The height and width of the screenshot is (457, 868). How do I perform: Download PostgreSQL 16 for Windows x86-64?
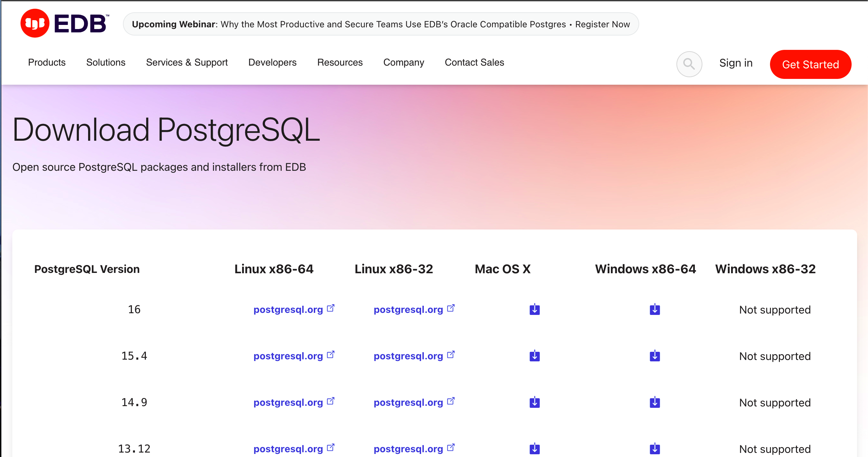click(655, 309)
